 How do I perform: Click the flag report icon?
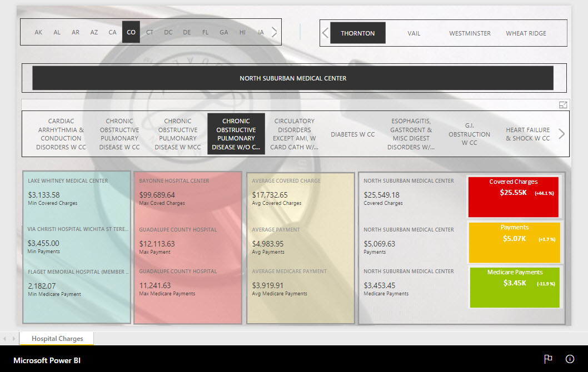pyautogui.click(x=548, y=359)
